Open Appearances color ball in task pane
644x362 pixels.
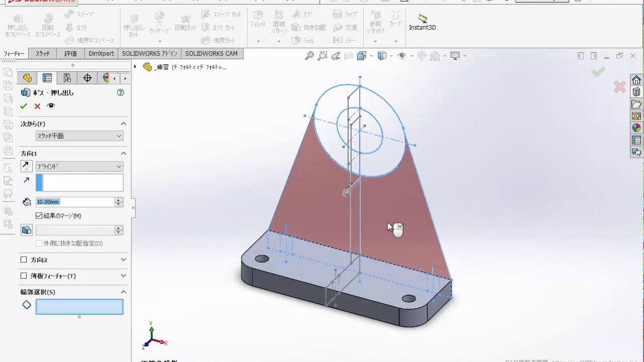tap(636, 128)
